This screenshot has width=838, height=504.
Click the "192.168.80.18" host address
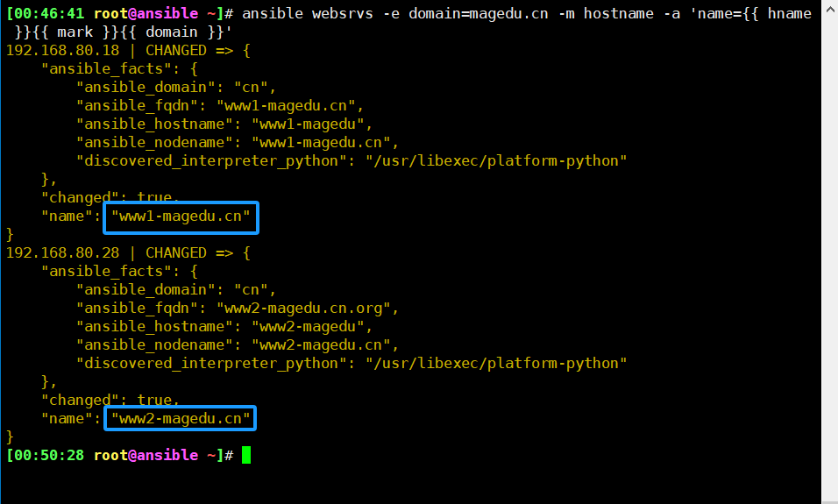click(x=62, y=50)
